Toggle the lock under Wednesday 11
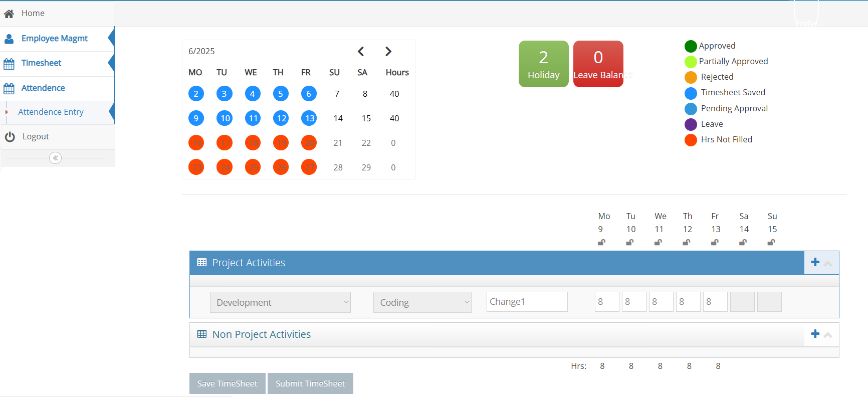Screen dimensions: 868x397 (658, 243)
